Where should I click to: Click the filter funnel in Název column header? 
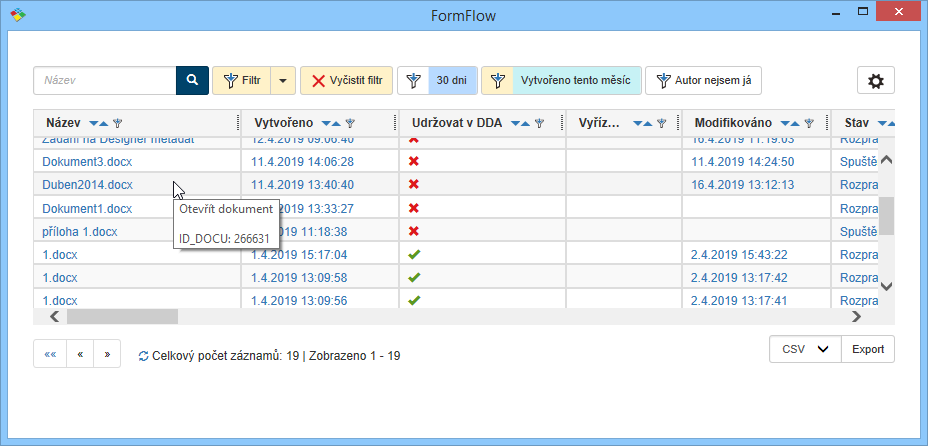click(x=117, y=124)
